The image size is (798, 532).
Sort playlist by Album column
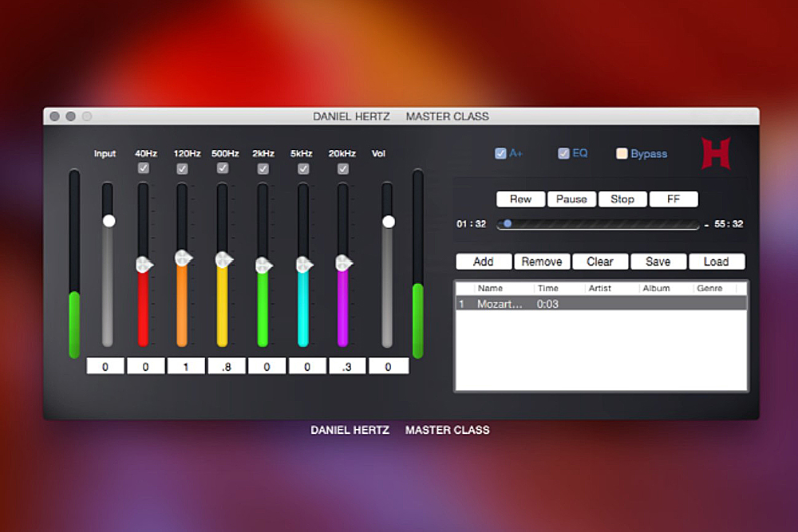tap(666, 289)
